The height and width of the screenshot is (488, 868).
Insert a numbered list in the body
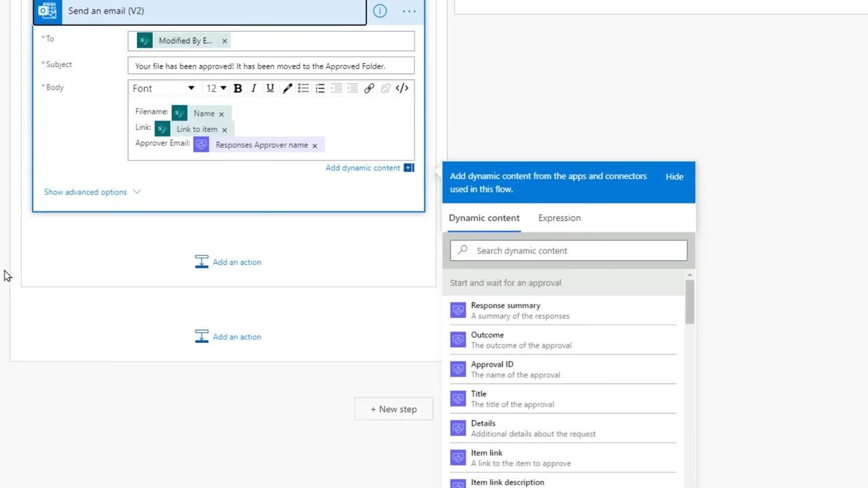click(x=320, y=88)
